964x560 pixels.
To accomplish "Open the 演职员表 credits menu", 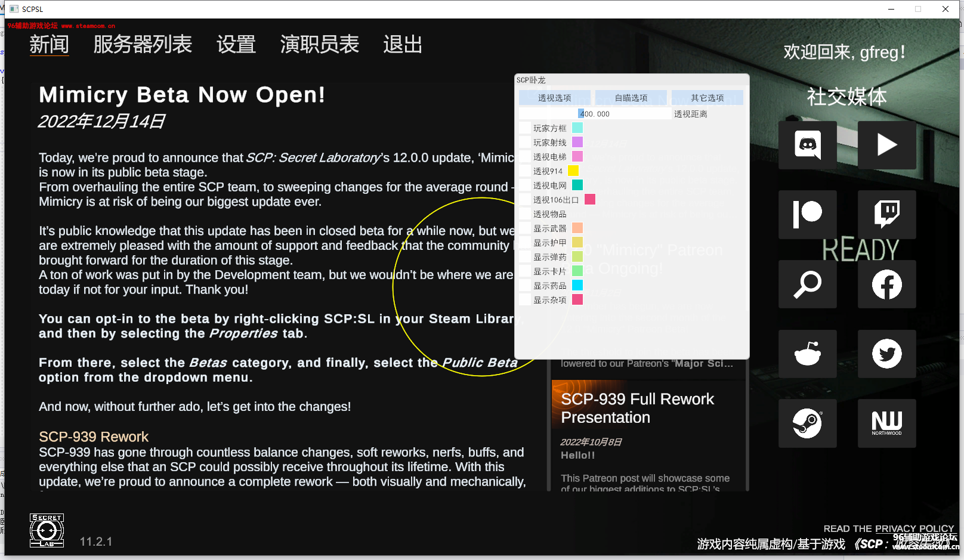I will 320,45.
